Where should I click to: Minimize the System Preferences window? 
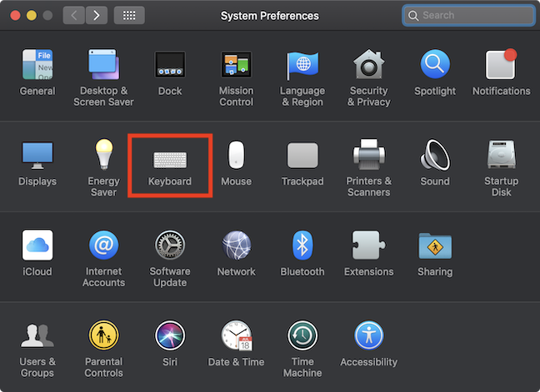click(32, 16)
